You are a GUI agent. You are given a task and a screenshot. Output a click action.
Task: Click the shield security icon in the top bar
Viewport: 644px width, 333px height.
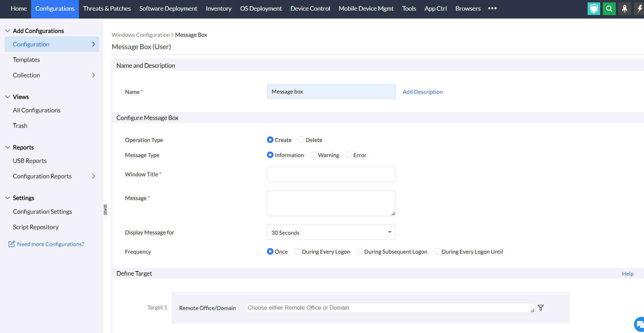pos(593,9)
